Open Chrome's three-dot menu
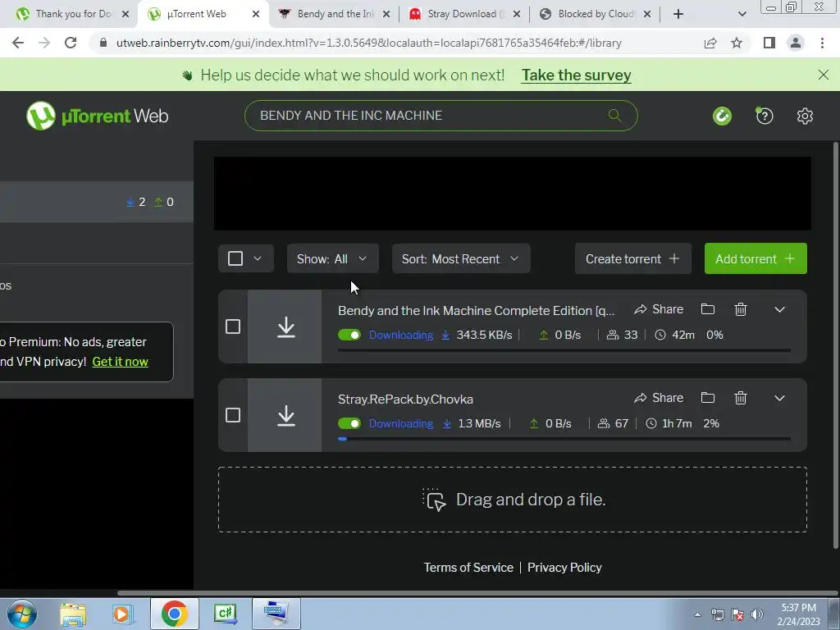840x630 pixels. coord(822,43)
